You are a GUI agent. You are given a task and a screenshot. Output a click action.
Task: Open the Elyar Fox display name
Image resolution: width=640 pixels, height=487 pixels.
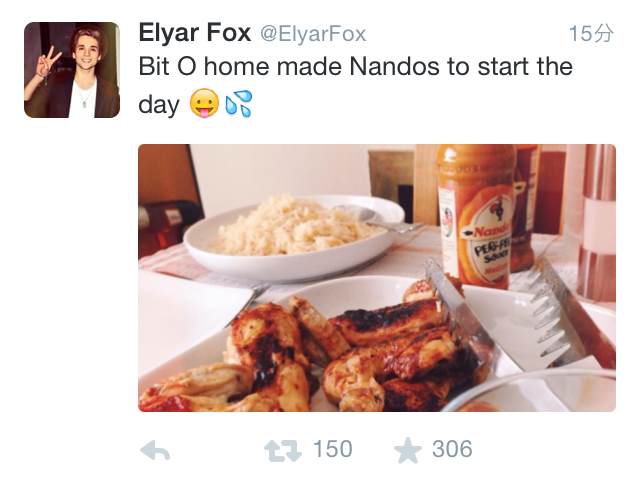click(195, 33)
